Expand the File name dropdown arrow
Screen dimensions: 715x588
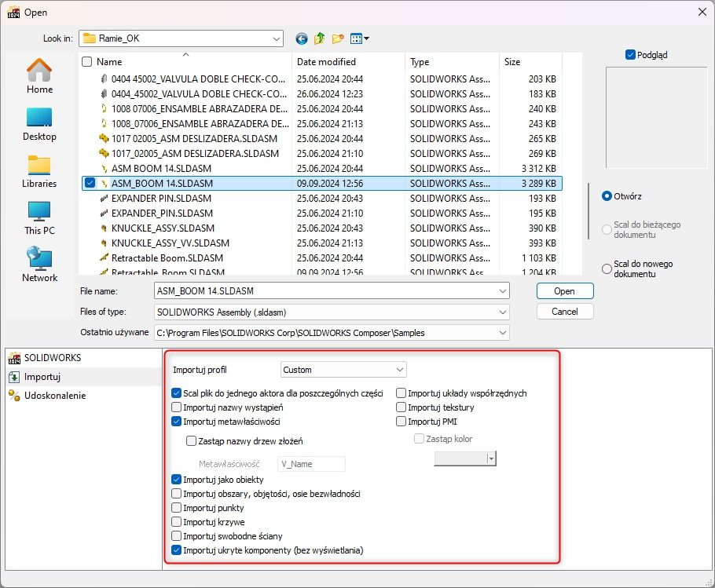(503, 291)
